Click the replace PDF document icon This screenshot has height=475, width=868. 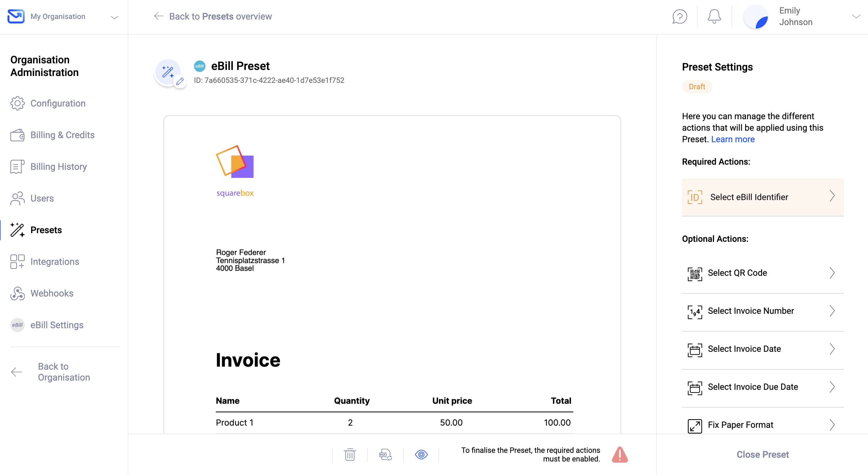(385, 455)
